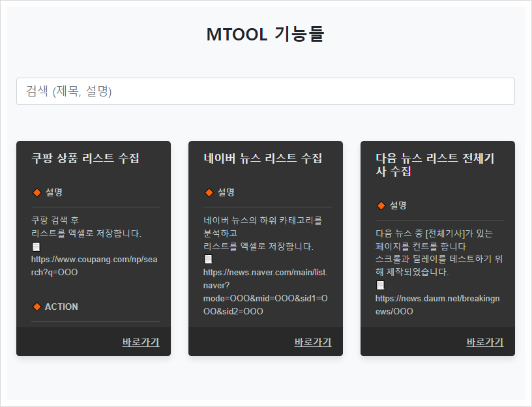The width and height of the screenshot is (532, 407).
Task: Click the orange diamond icon beside 설명 in 다음 card
Action: coord(381,205)
